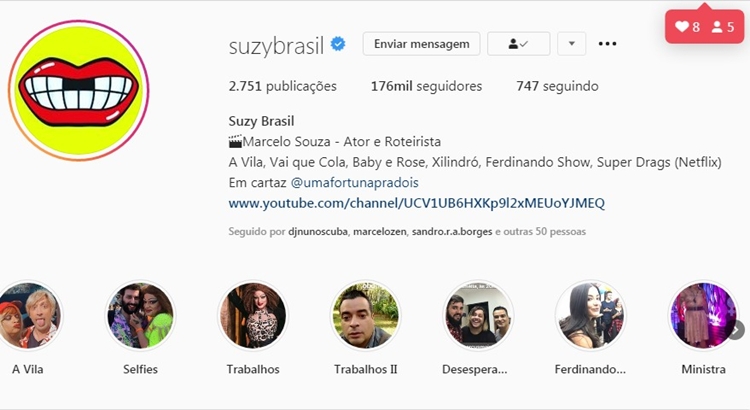Expand the suggested accounts dropdown arrow
The height and width of the screenshot is (410, 750).
(571, 44)
